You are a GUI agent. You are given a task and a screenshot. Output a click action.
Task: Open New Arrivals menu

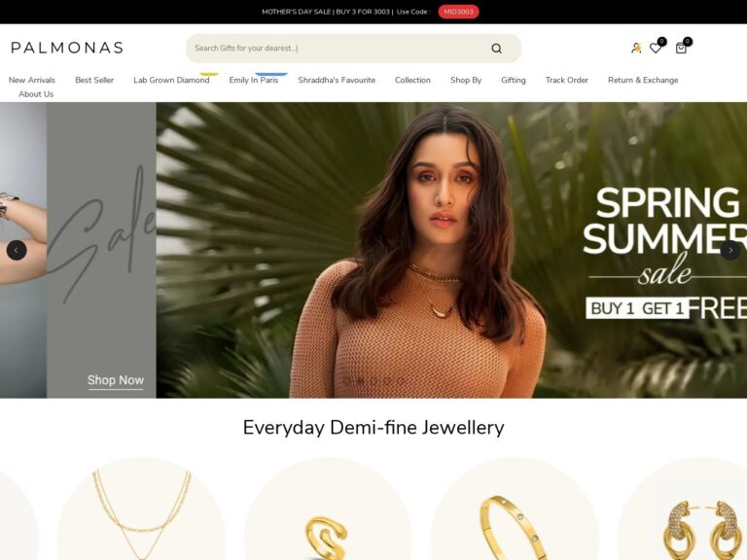(32, 80)
